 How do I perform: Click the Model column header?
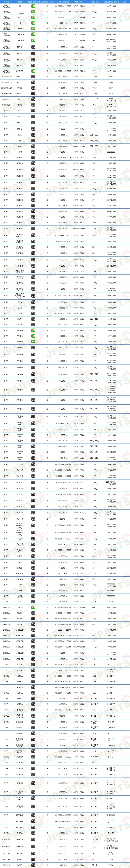coord(20,2)
